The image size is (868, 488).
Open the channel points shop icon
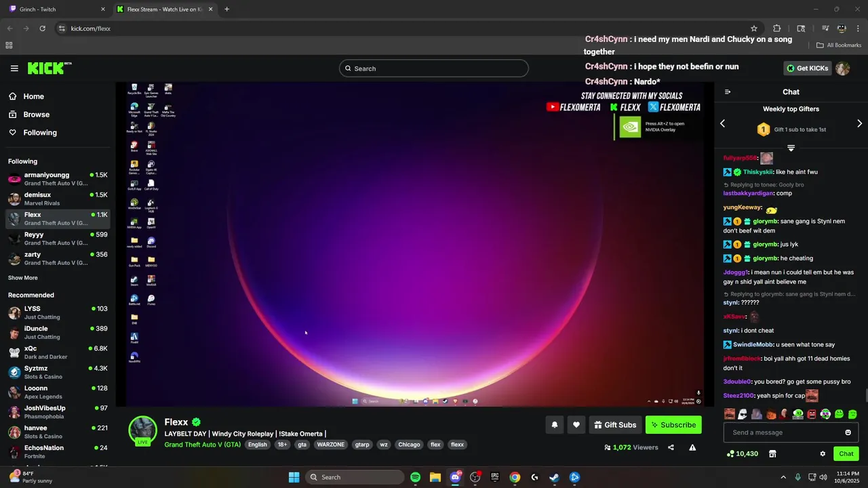click(772, 453)
